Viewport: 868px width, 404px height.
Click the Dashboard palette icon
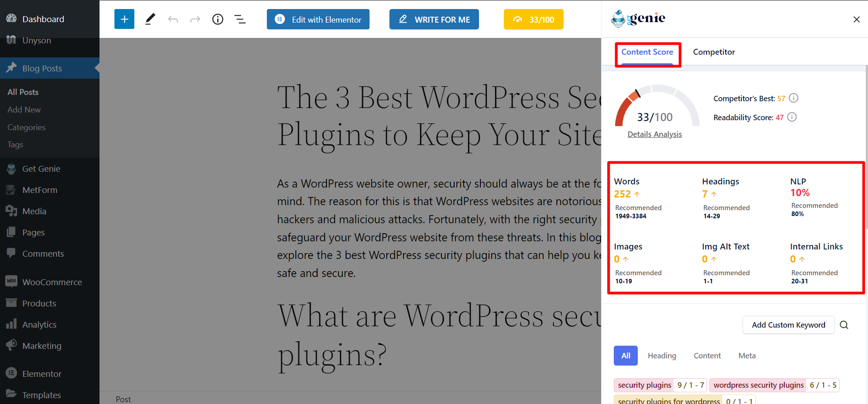pos(11,19)
